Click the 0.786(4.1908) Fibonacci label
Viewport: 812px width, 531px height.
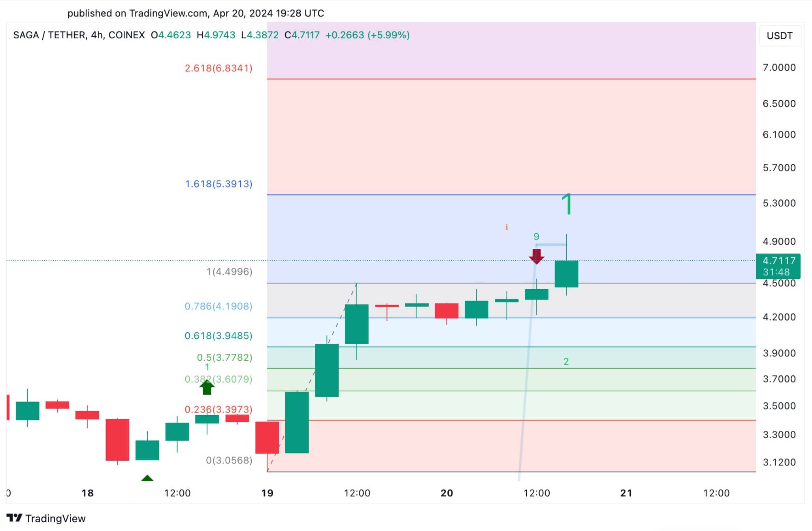pyautogui.click(x=219, y=306)
